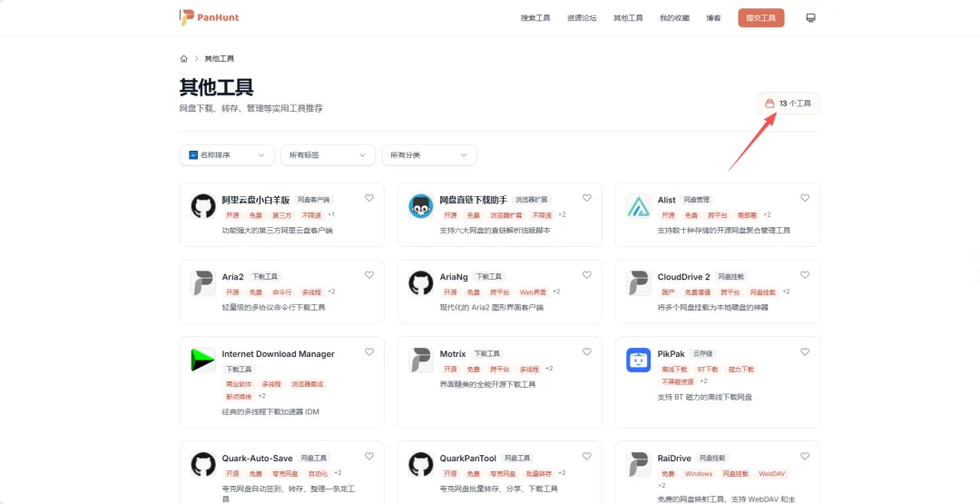980x504 pixels.
Task: Favorite 网盘直链下载助手 with heart
Action: (x=587, y=198)
